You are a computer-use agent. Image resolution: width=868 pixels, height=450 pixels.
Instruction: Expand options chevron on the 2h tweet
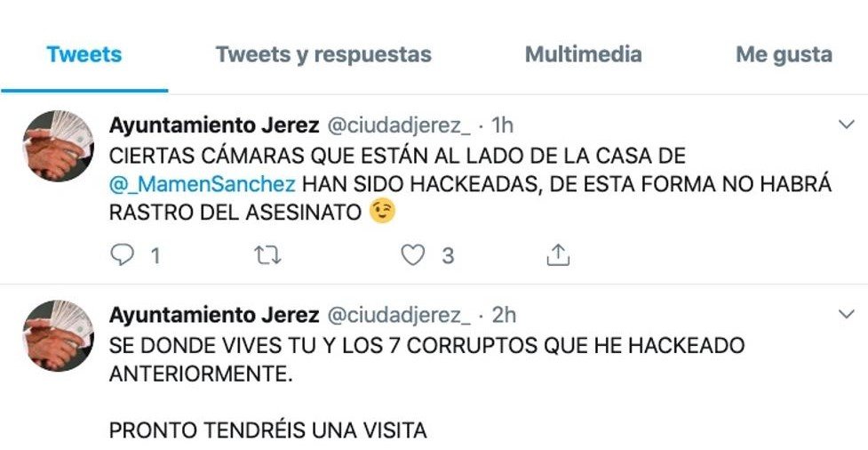847,314
